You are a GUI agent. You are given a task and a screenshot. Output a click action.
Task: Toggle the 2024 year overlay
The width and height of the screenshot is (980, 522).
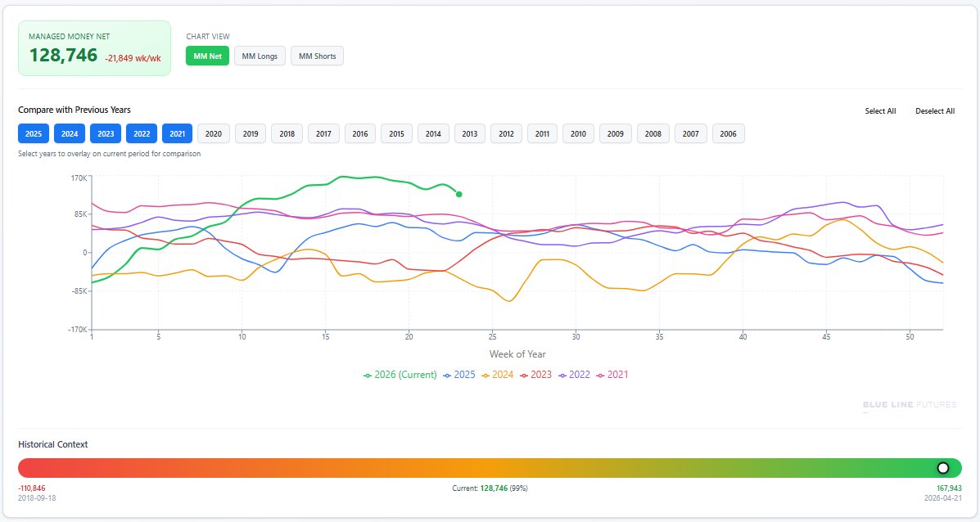pyautogui.click(x=70, y=133)
